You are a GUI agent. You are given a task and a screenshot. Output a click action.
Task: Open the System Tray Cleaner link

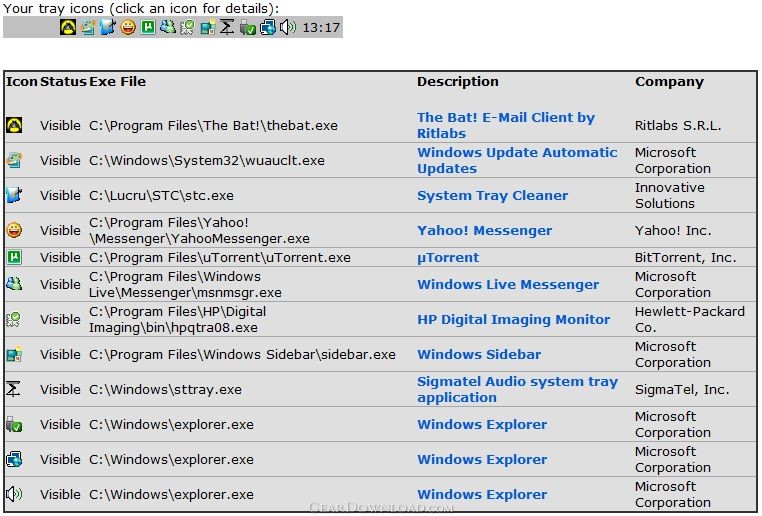[x=492, y=195]
